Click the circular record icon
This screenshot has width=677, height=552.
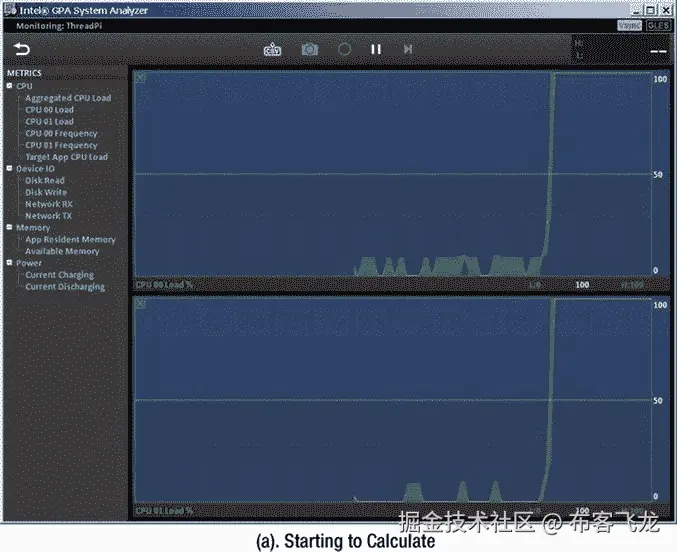click(x=344, y=49)
